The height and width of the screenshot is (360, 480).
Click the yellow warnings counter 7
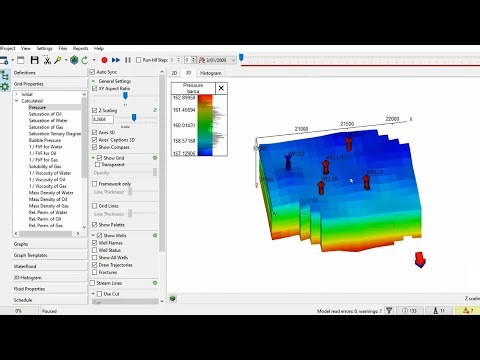coord(468,311)
